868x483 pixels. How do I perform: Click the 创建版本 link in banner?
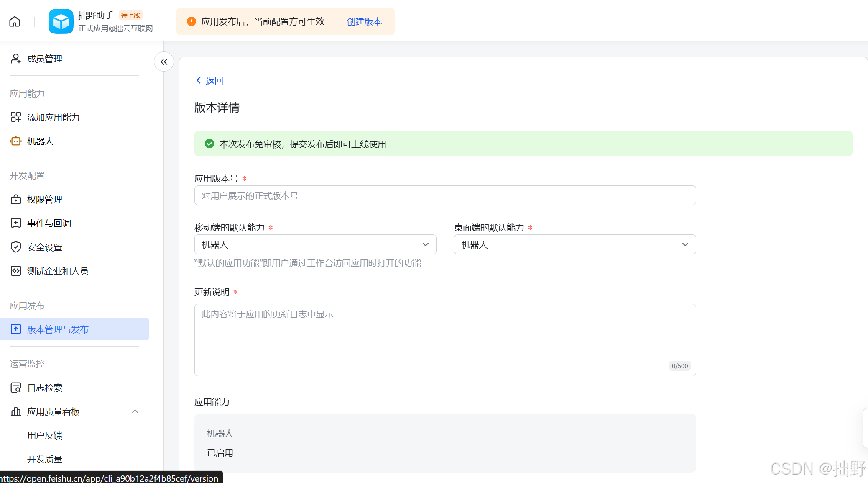(x=364, y=21)
